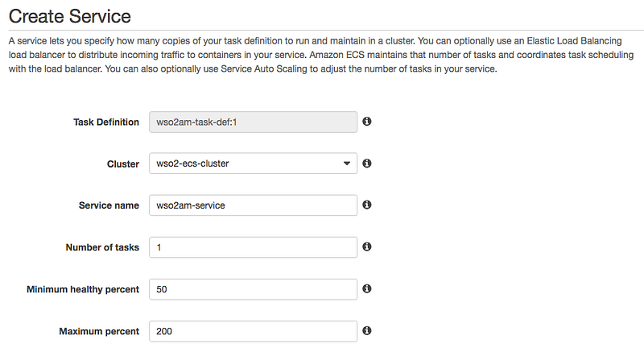Click the Number of tasks label
This screenshot has width=644, height=348.
click(x=102, y=247)
